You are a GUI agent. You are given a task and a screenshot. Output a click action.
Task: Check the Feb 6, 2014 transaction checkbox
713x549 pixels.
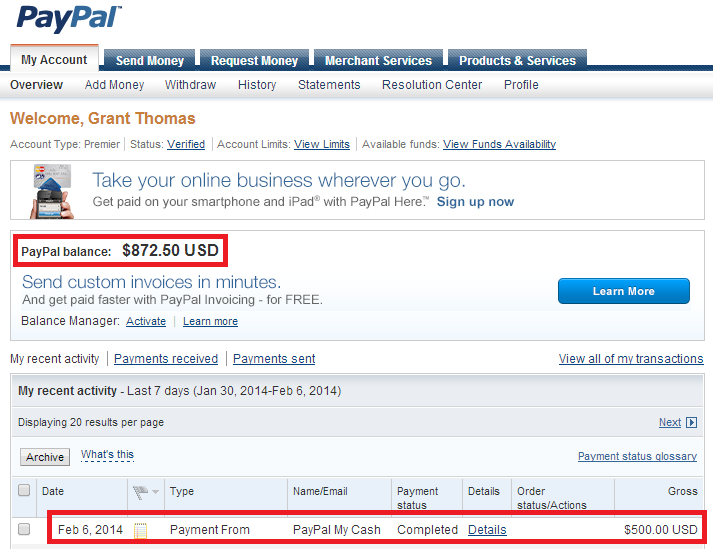click(x=24, y=529)
